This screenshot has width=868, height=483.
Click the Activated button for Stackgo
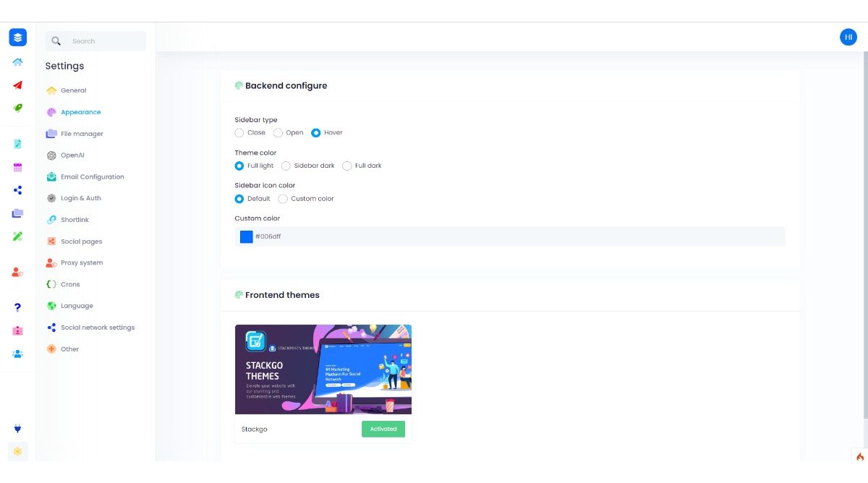[x=383, y=429]
